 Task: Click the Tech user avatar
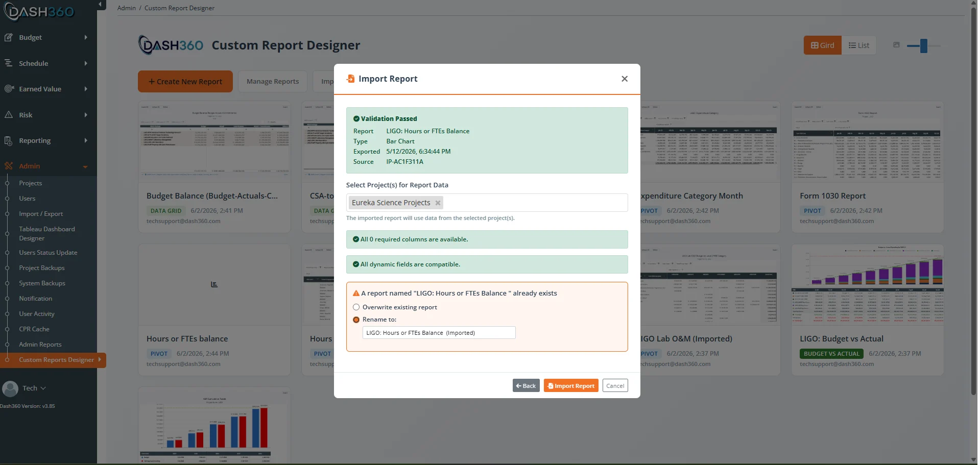click(10, 388)
